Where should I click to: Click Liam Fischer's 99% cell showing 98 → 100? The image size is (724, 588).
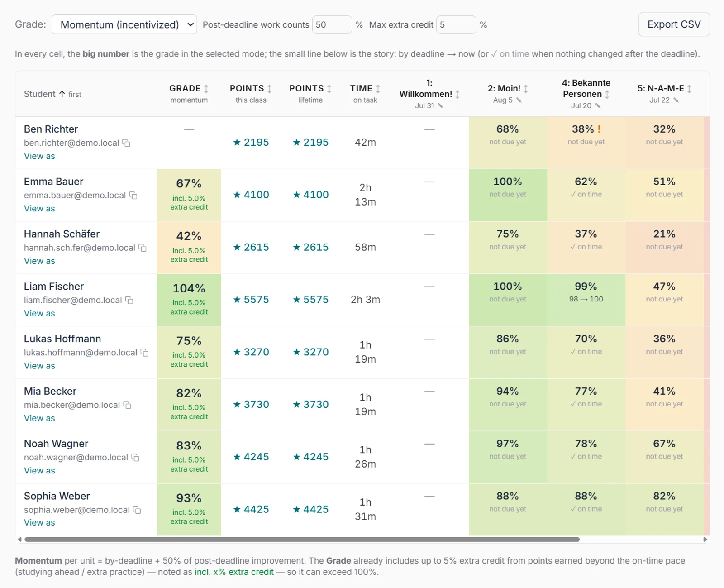click(586, 300)
